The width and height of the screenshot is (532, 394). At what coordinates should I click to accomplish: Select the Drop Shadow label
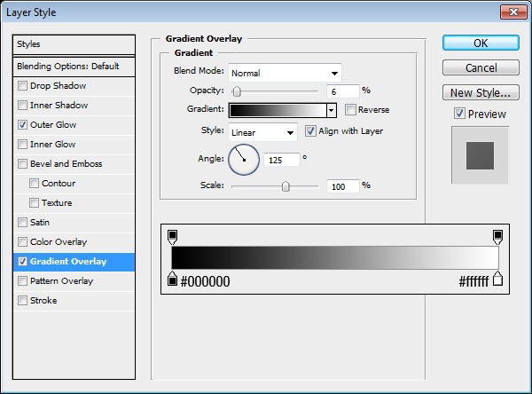(58, 85)
